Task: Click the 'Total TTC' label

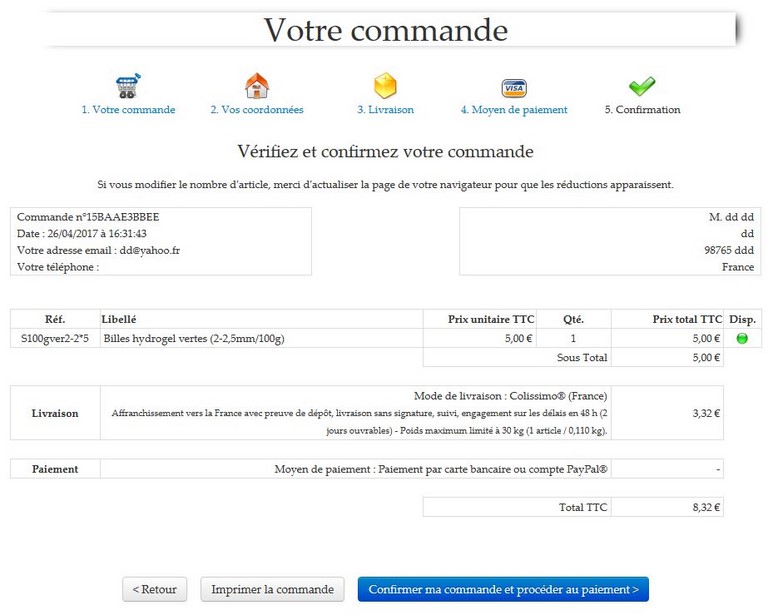Action: pyautogui.click(x=583, y=507)
